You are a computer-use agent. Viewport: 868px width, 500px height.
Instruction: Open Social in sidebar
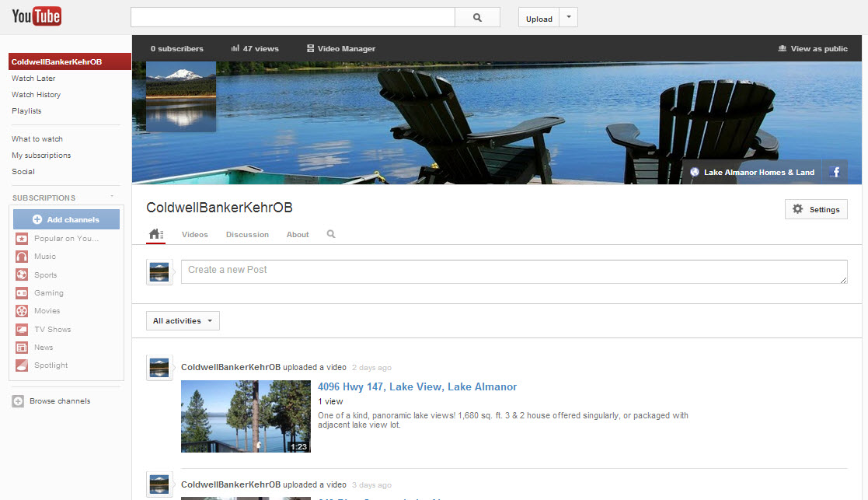coord(23,172)
